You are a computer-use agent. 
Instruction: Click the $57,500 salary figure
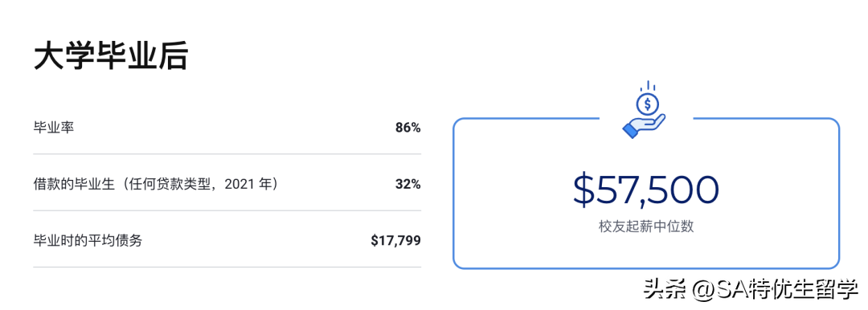[646, 190]
